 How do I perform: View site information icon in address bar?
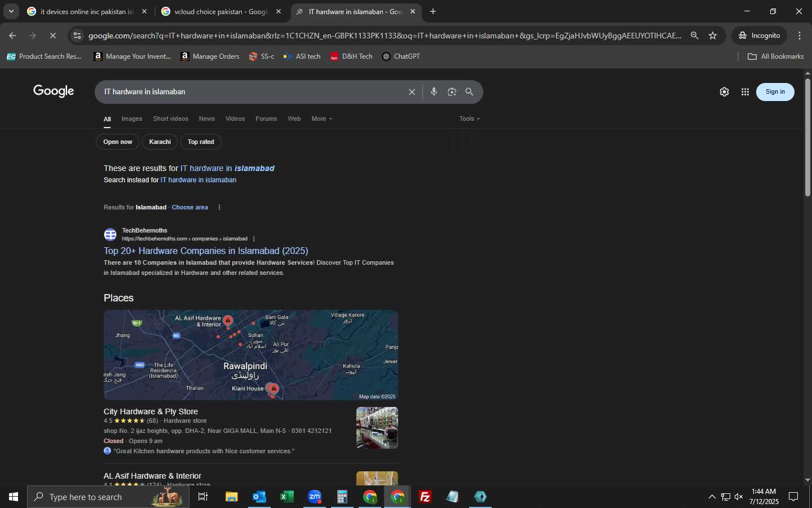coord(77,36)
